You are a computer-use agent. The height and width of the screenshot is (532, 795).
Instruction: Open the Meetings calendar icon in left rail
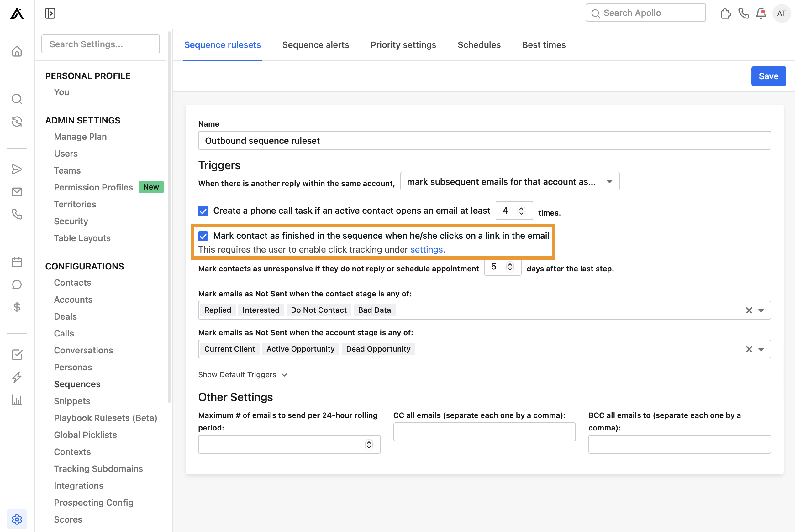(17, 262)
